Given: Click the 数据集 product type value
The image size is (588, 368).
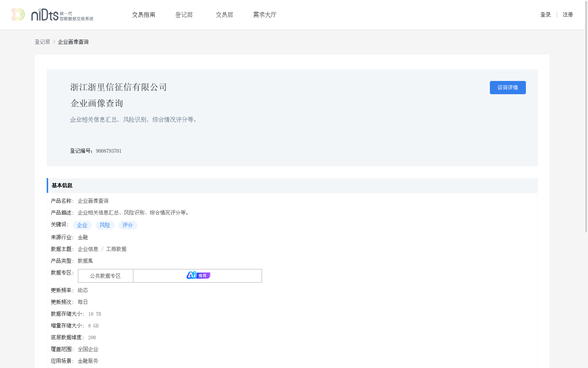Looking at the screenshot, I should pyautogui.click(x=85, y=261).
